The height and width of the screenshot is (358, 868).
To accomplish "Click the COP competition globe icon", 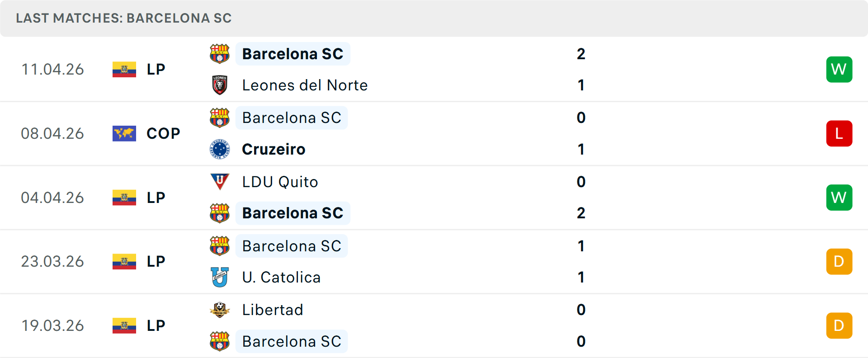I will pos(124,133).
